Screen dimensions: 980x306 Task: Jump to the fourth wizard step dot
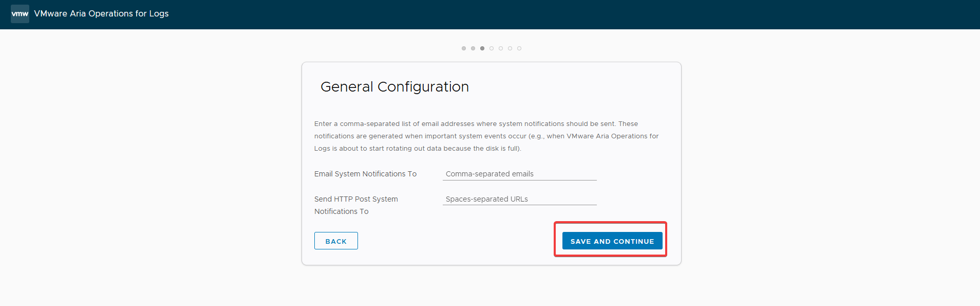coord(492,48)
